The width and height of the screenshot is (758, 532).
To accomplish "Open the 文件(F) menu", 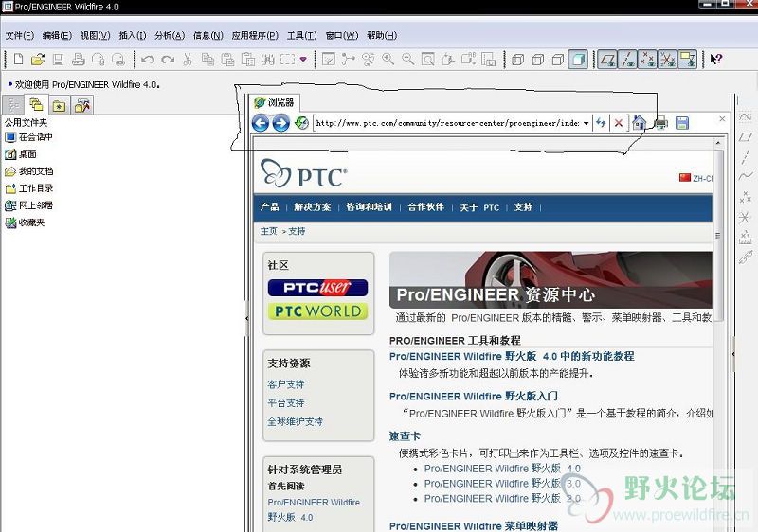I will 20,35.
